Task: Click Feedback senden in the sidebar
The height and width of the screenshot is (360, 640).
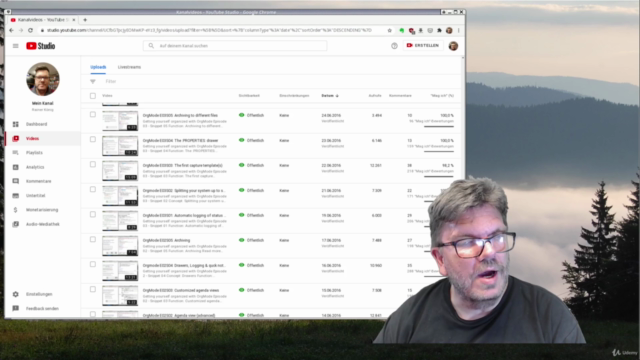Action: point(42,309)
